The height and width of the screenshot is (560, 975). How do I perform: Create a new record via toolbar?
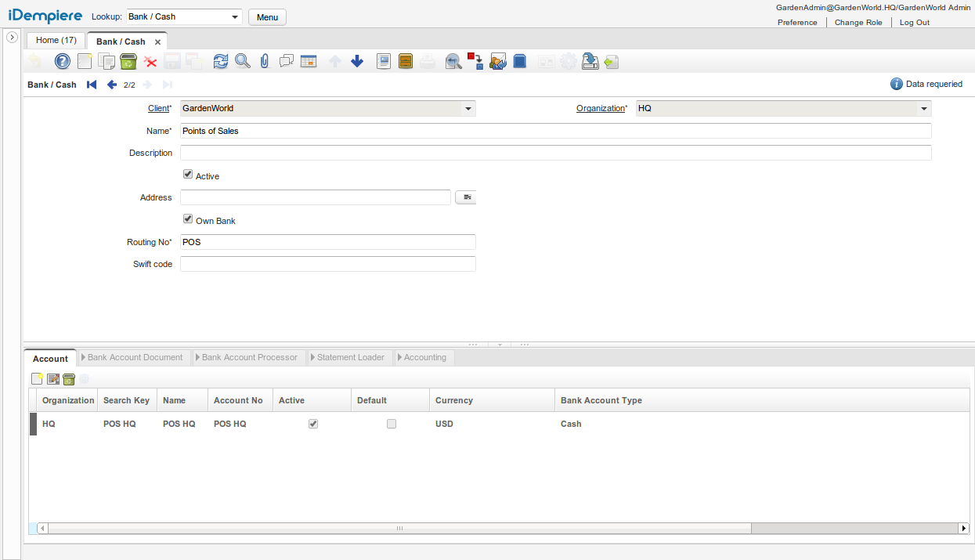pos(85,61)
